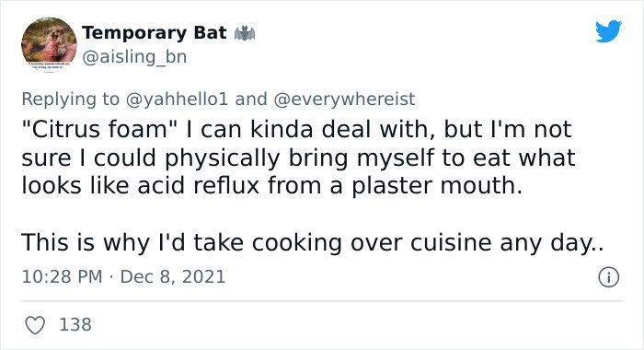
Task: Click the phrase "plaster mouth"
Action: tap(437, 186)
